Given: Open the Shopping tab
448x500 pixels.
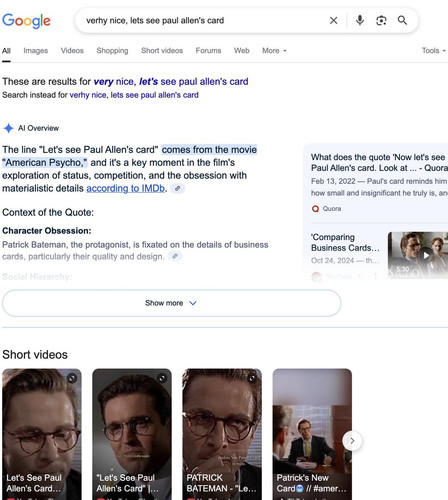Looking at the screenshot, I should 112,51.
